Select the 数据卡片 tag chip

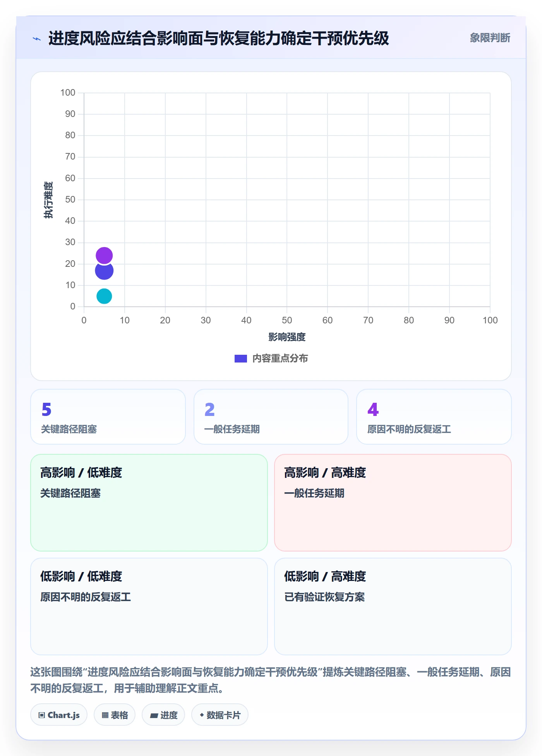pyautogui.click(x=220, y=715)
